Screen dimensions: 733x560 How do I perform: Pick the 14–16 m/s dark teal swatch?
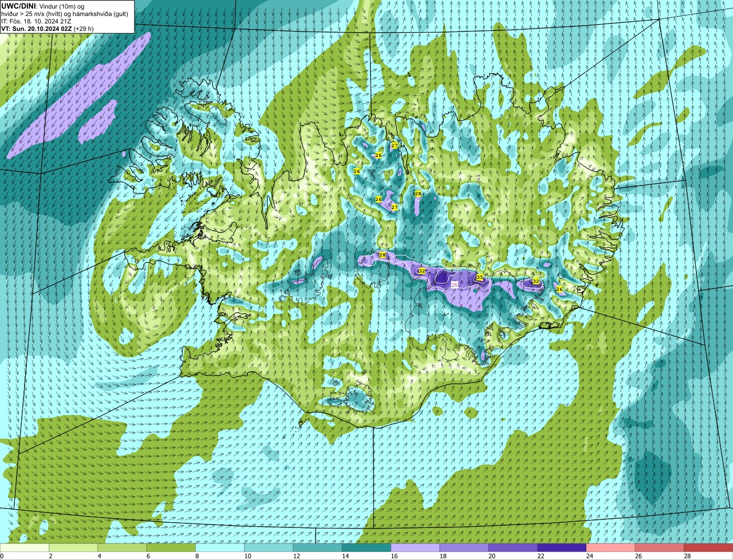coord(366,547)
